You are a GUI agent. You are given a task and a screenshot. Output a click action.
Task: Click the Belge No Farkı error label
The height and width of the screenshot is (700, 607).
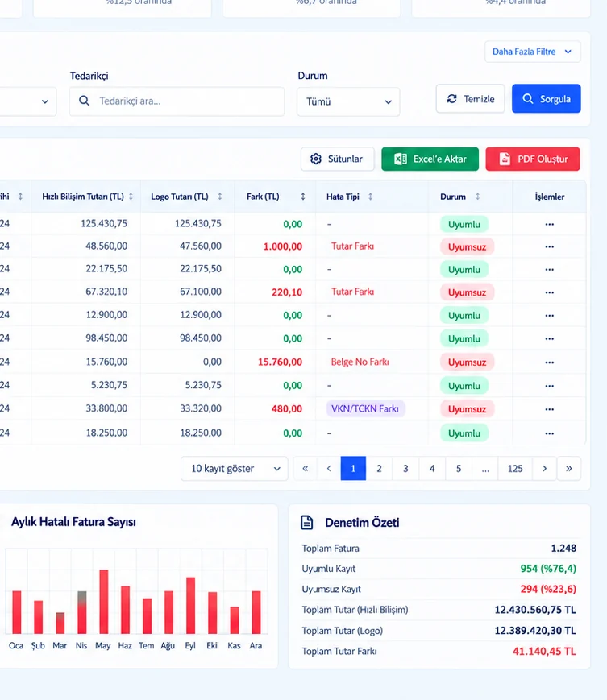[x=360, y=362]
